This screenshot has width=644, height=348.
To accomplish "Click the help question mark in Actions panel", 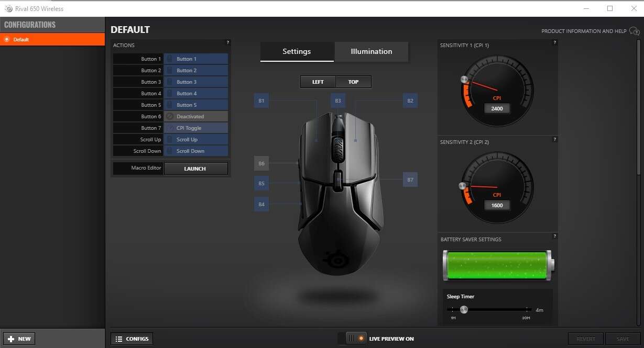I will 227,42.
